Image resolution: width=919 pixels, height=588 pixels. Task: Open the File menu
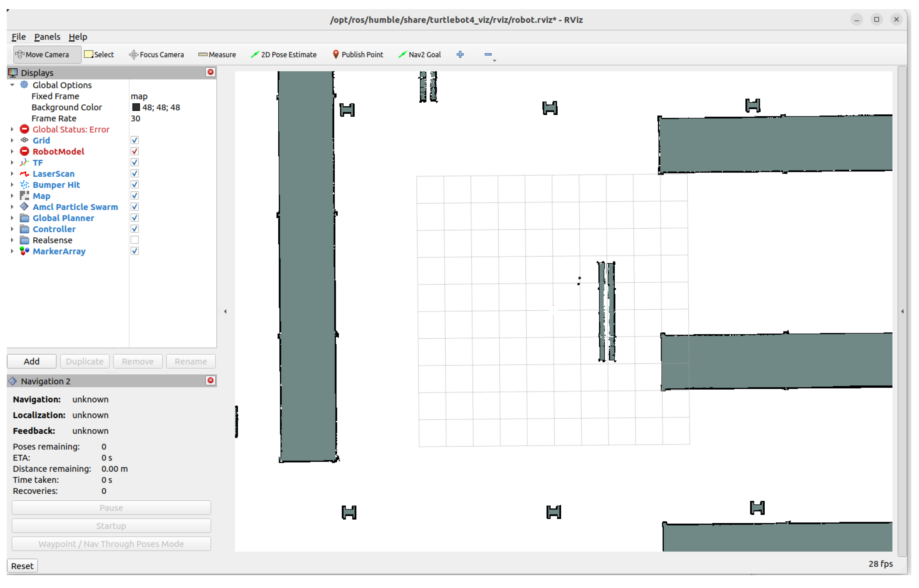tap(18, 37)
